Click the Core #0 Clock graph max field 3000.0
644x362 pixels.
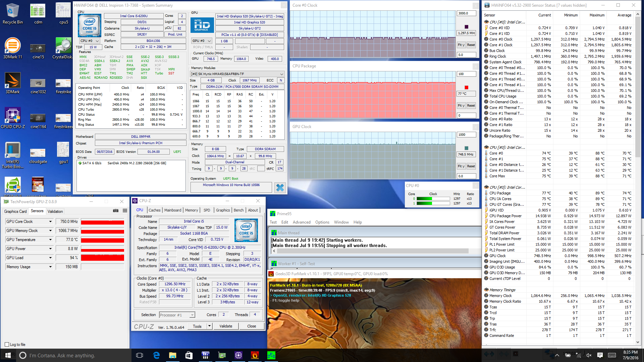point(466,13)
